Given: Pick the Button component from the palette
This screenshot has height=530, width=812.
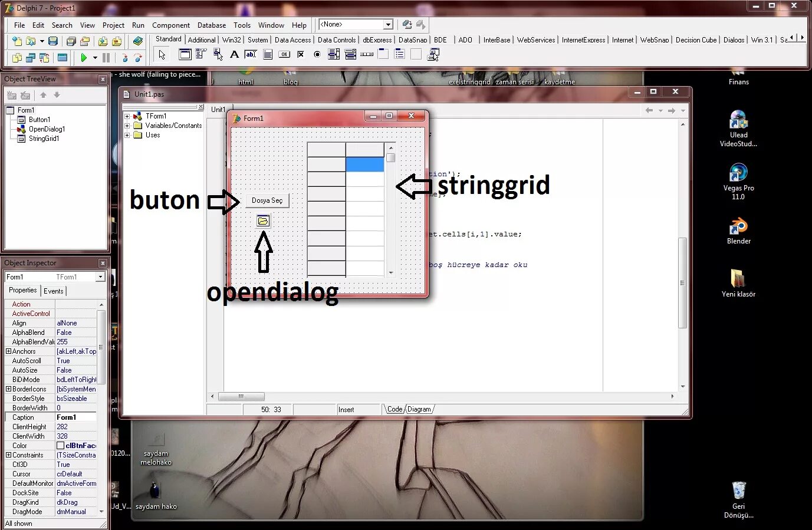Looking at the screenshot, I should pos(284,54).
